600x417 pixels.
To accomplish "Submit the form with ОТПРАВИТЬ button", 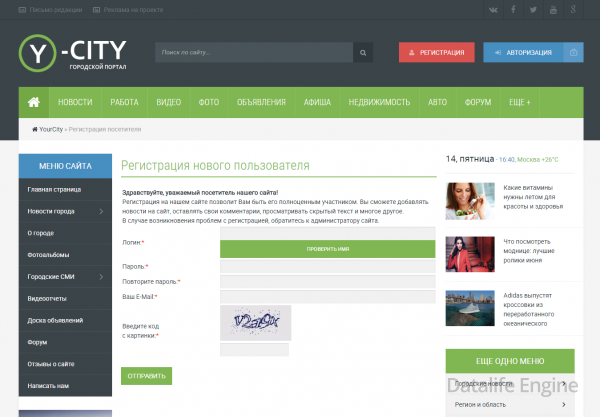I will 147,376.
